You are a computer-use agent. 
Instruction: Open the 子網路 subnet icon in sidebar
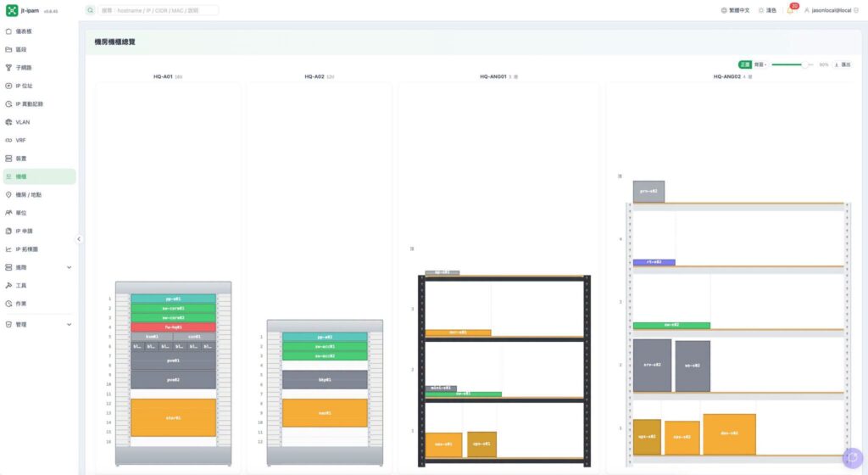[8, 68]
